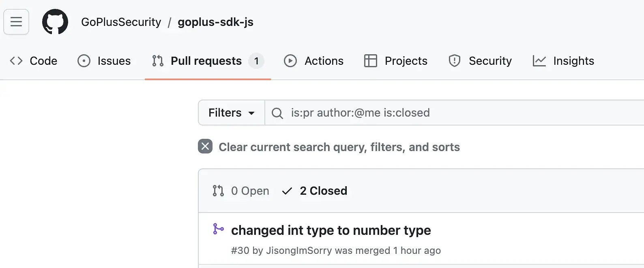Click the Projects table icon
644x268 pixels.
[371, 61]
